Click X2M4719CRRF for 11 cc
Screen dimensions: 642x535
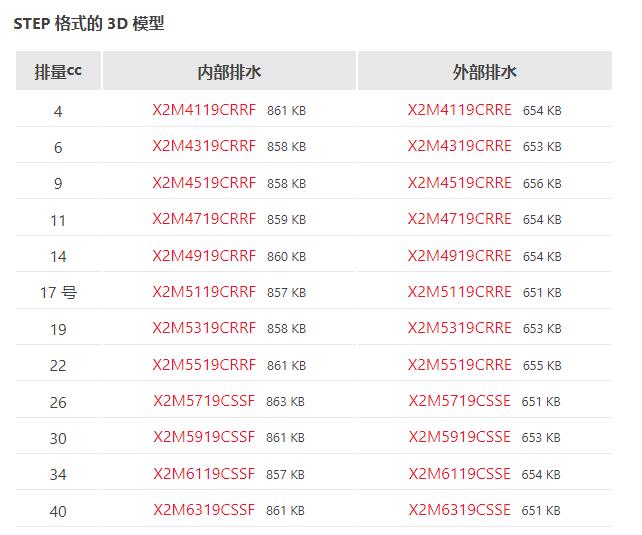[204, 219]
